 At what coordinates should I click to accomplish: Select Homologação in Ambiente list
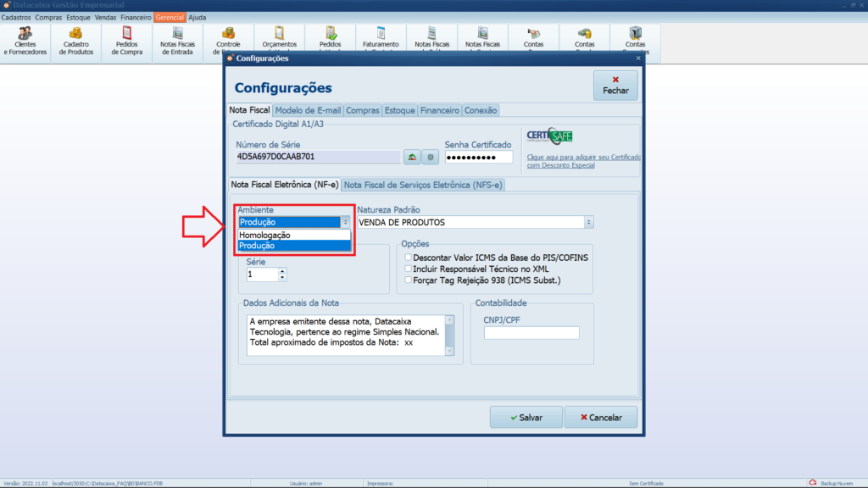294,236
